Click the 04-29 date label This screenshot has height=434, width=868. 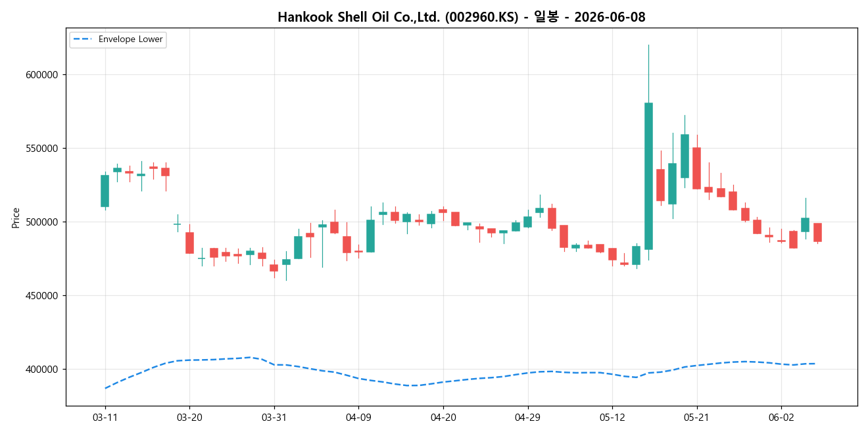pyautogui.click(x=527, y=417)
